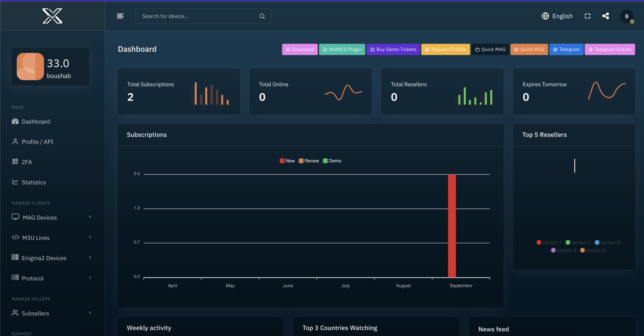644x336 pixels.
Task: Toggle series-3 in the Top 5 Resellers legend
Action: pyautogui.click(x=607, y=243)
